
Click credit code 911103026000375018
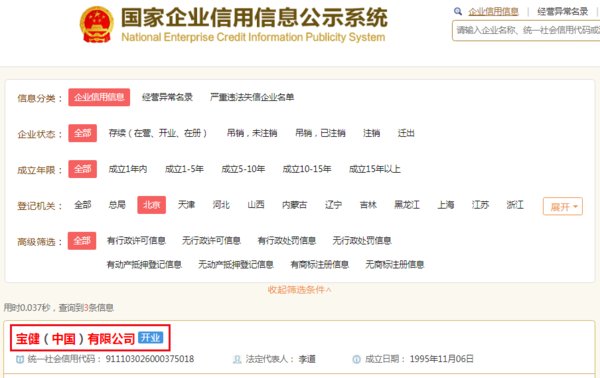click(150, 359)
